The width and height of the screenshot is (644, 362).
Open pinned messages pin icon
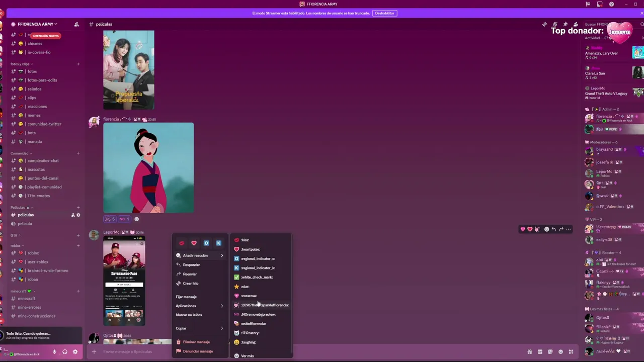565,24
